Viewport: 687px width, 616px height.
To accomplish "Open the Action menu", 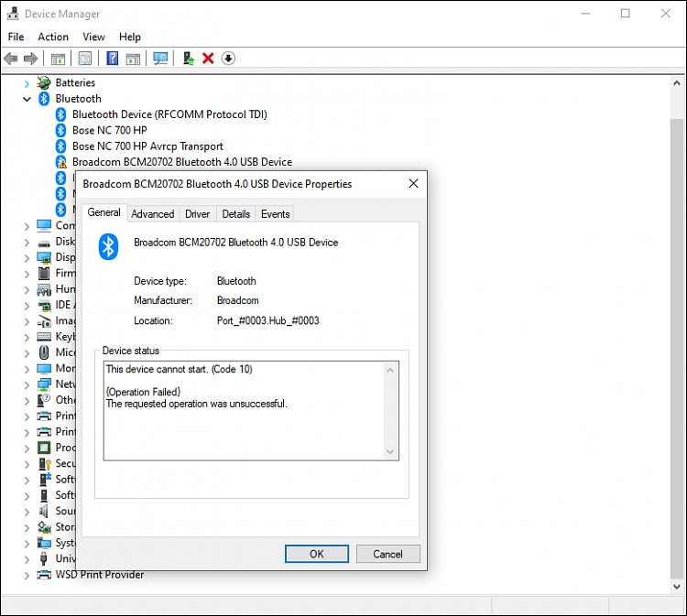I will (53, 37).
